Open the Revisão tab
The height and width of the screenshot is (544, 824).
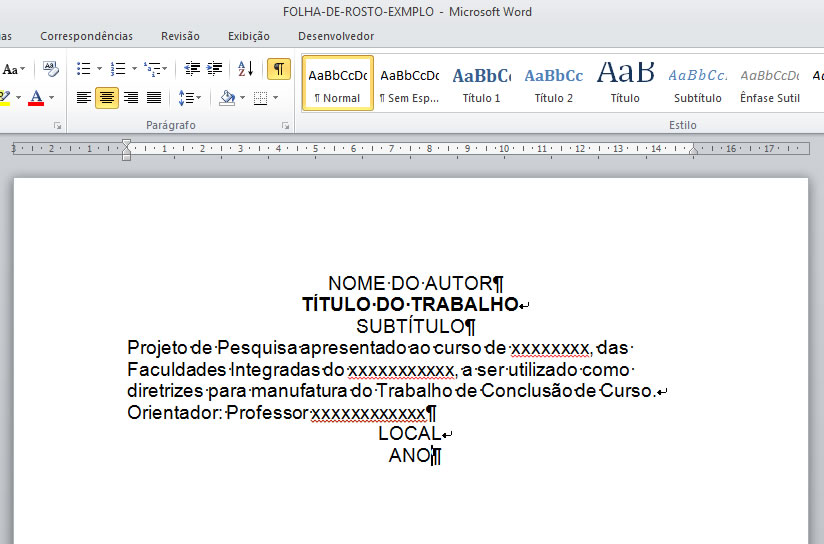(180, 36)
